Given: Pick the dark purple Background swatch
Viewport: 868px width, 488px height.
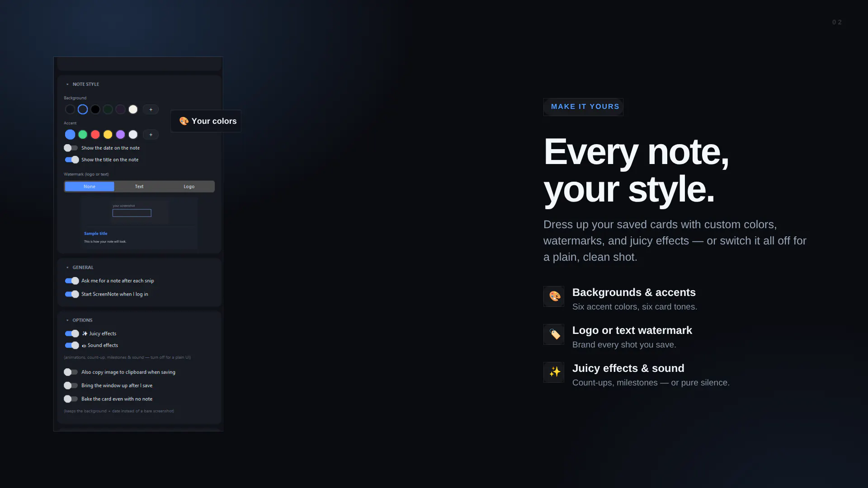Looking at the screenshot, I should pyautogui.click(x=120, y=109).
